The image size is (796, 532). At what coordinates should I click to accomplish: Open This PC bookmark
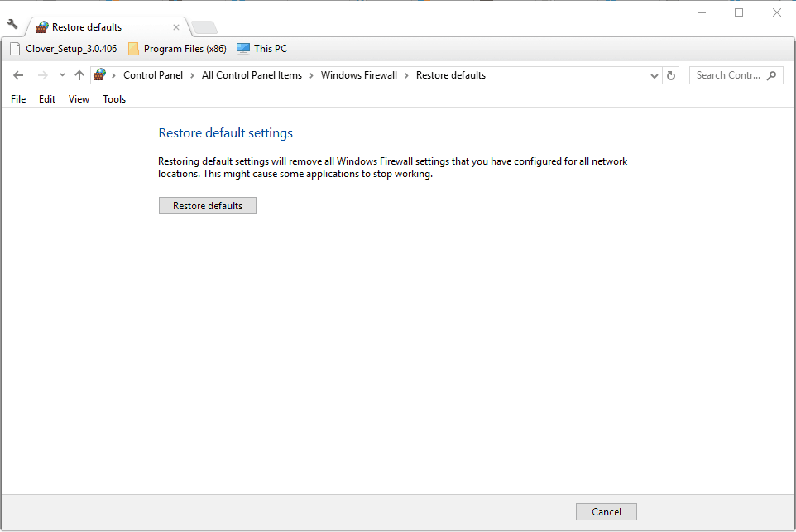coord(262,49)
